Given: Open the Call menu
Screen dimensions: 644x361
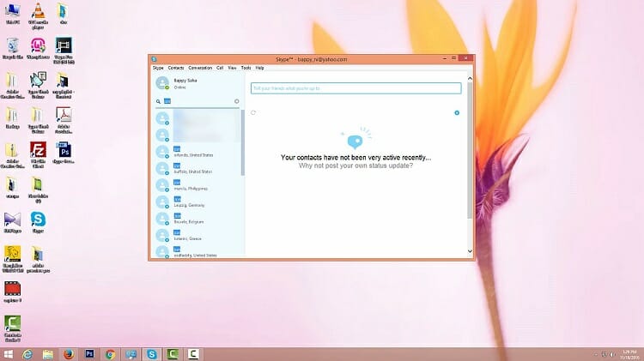Looking at the screenshot, I should [220, 68].
